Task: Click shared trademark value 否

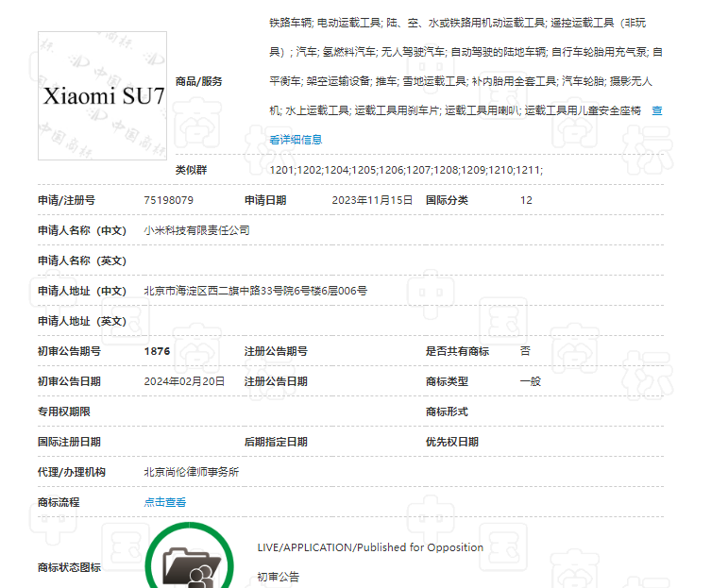Action: point(525,351)
